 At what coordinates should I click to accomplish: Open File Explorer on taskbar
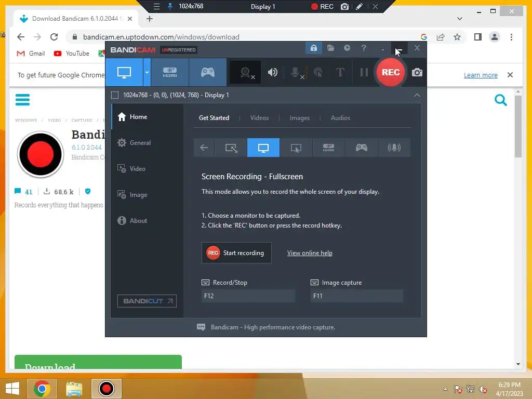pos(74,389)
